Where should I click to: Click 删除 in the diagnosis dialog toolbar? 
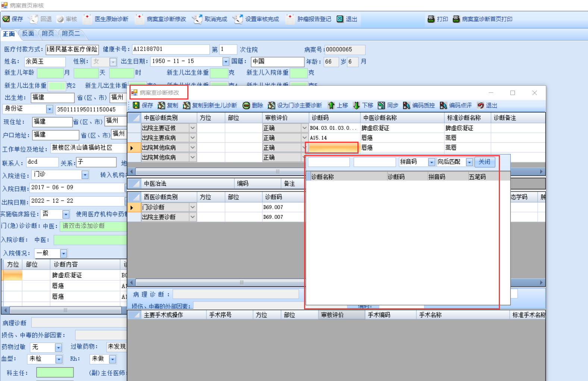coord(253,106)
